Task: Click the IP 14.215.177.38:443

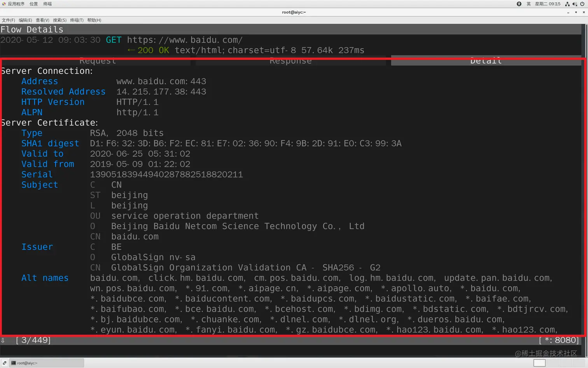Action: pos(161,92)
